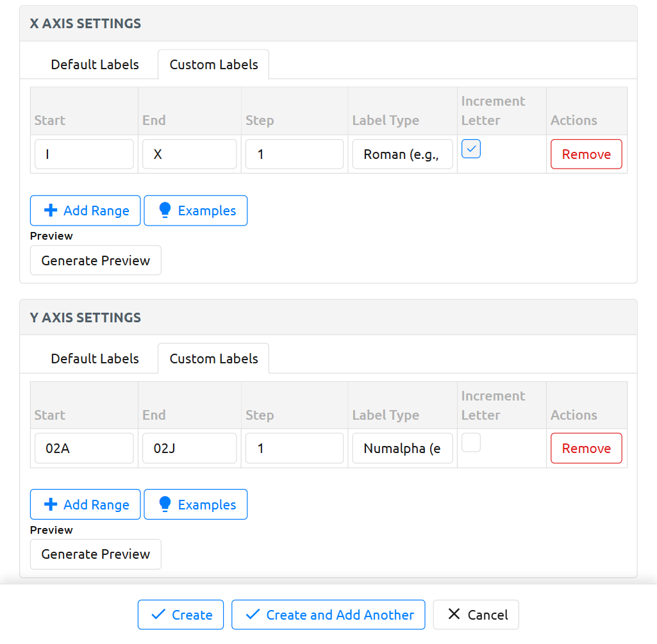Screen dimensions: 657x644
Task: Remove the X axis range row
Action: coord(586,154)
